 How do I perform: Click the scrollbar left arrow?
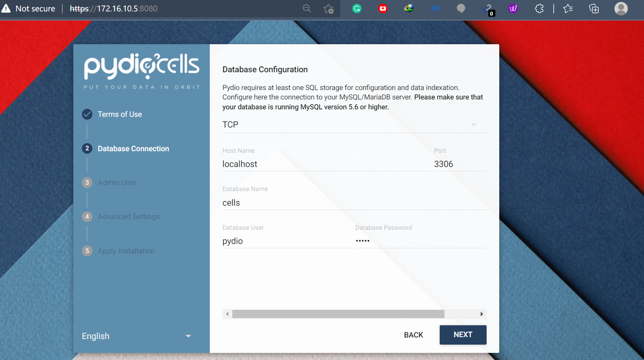(x=227, y=314)
